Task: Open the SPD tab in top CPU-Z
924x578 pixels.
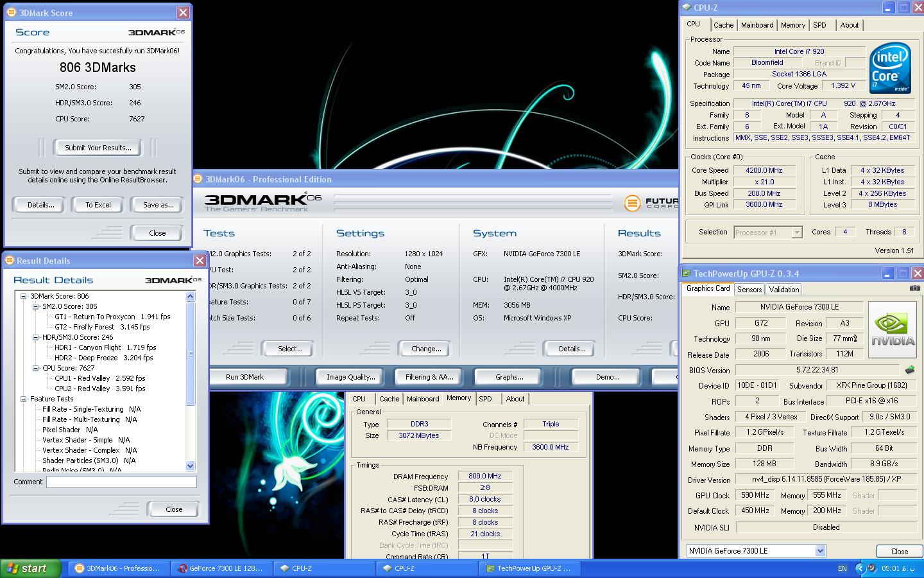Action: [x=819, y=25]
